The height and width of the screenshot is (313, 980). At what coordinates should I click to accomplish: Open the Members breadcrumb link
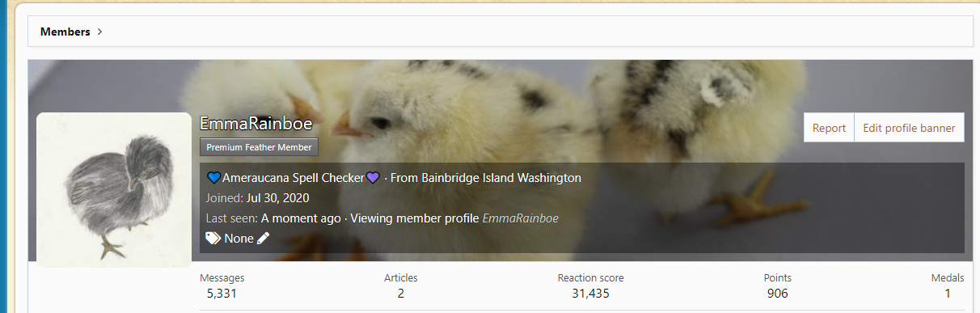click(x=65, y=32)
